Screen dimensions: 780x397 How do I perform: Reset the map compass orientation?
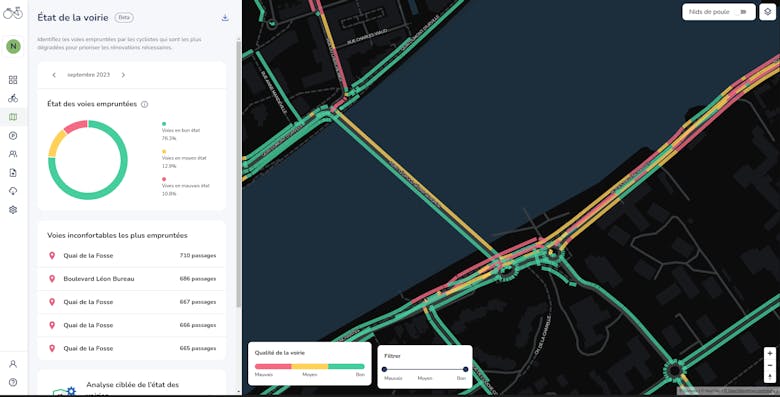770,377
